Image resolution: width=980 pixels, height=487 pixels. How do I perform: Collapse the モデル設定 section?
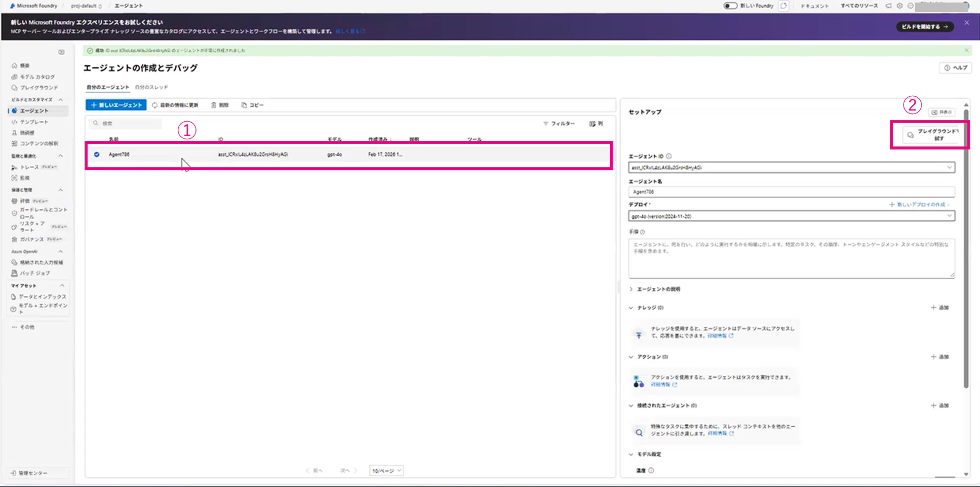point(631,455)
